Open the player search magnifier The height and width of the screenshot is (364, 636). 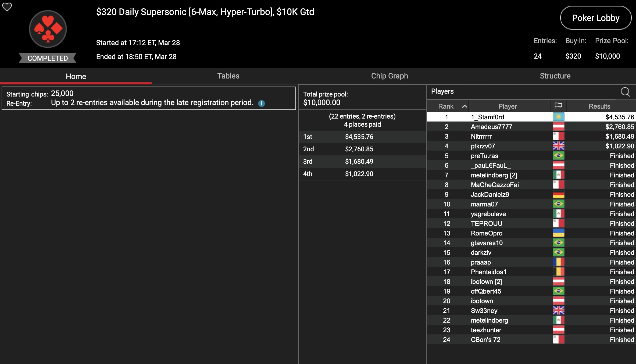click(625, 92)
